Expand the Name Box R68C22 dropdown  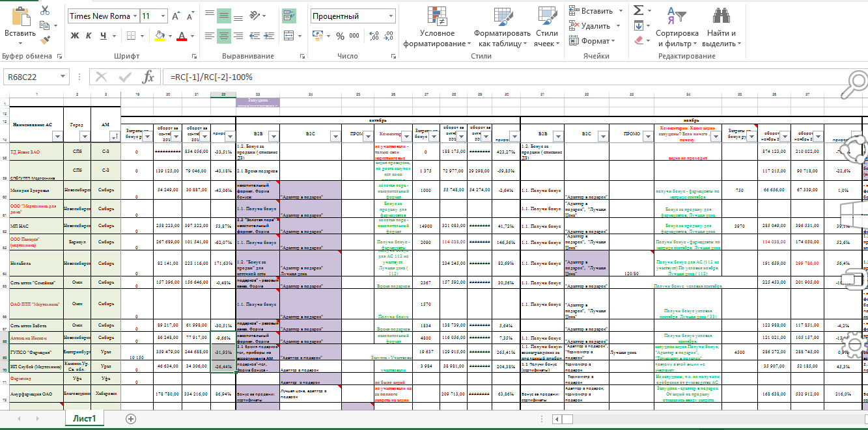63,77
